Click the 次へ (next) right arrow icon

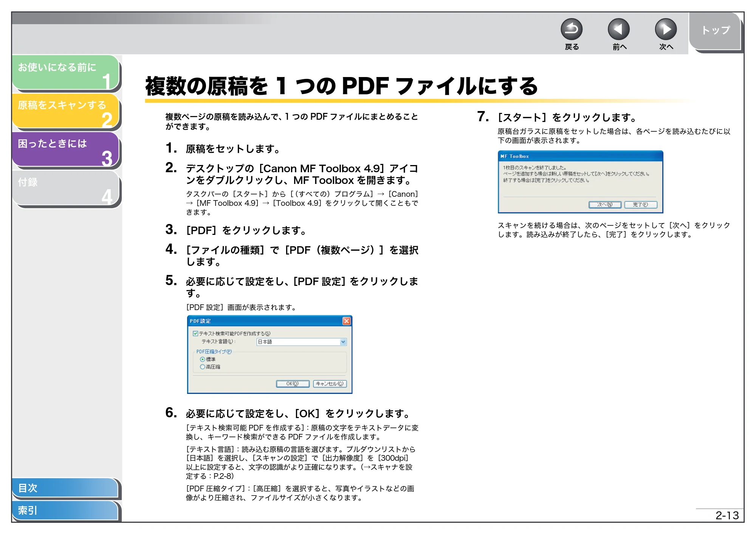coord(666,29)
